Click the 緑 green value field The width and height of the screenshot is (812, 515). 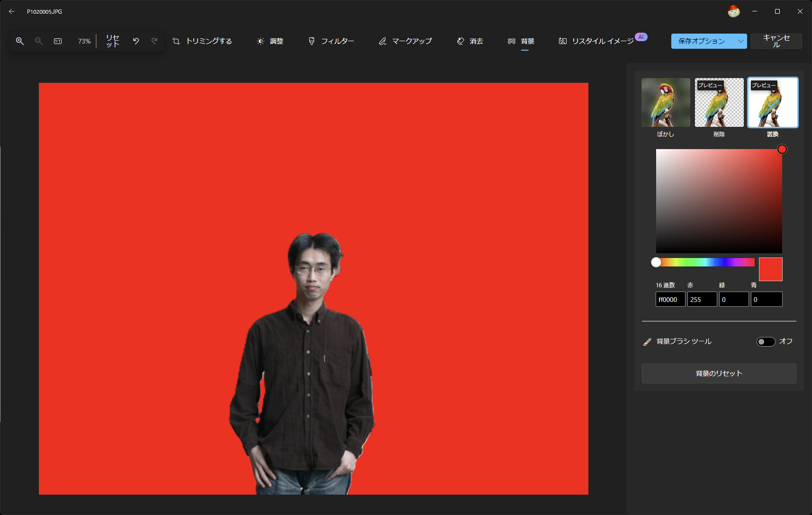pos(734,300)
